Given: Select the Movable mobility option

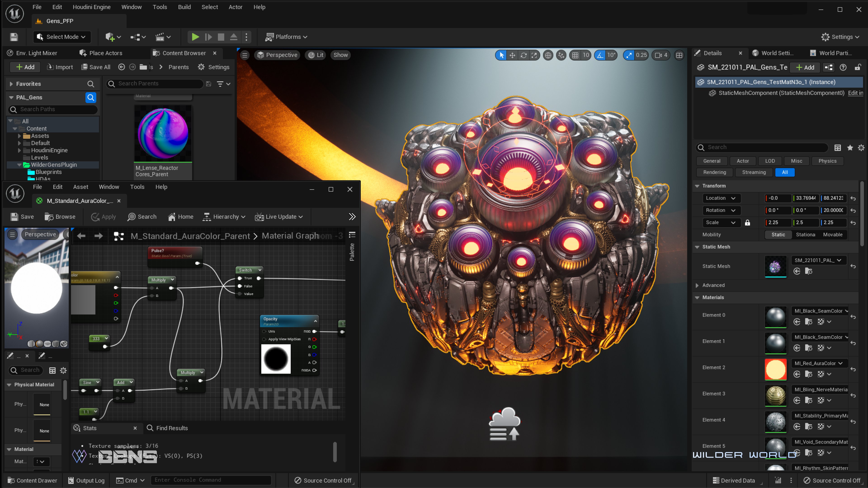Looking at the screenshot, I should tap(832, 235).
